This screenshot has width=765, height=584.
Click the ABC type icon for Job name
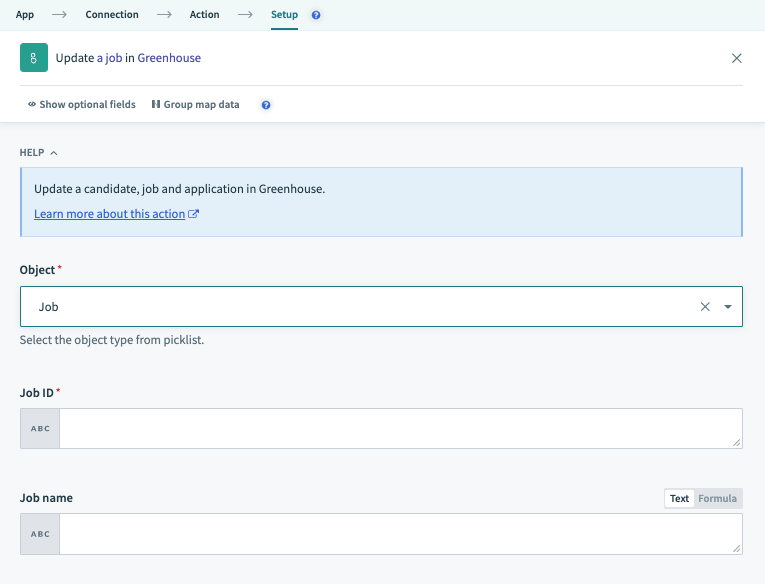[40, 534]
